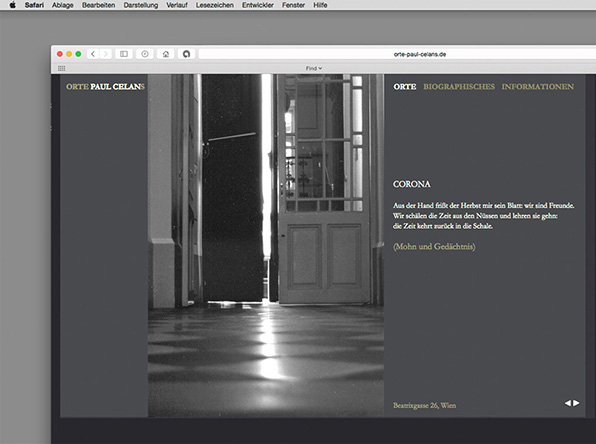
Task: Click the ORTE PAUL CELANS site logo
Action: coord(105,87)
